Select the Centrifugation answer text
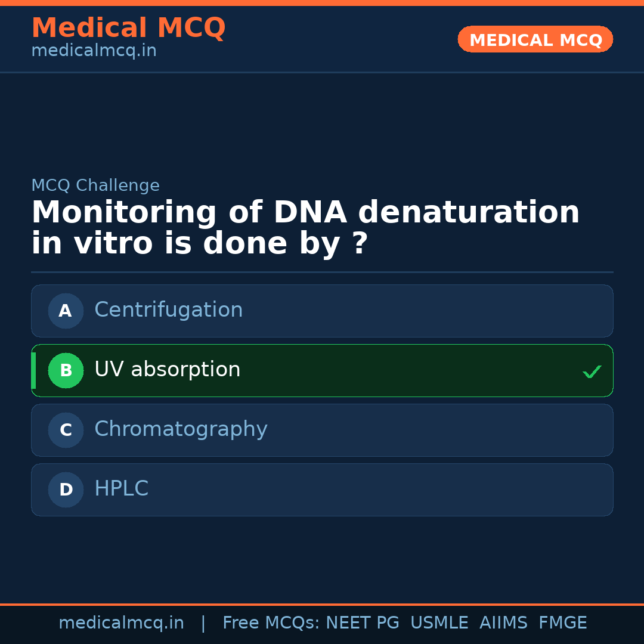This screenshot has width=644, height=644. coord(169,310)
